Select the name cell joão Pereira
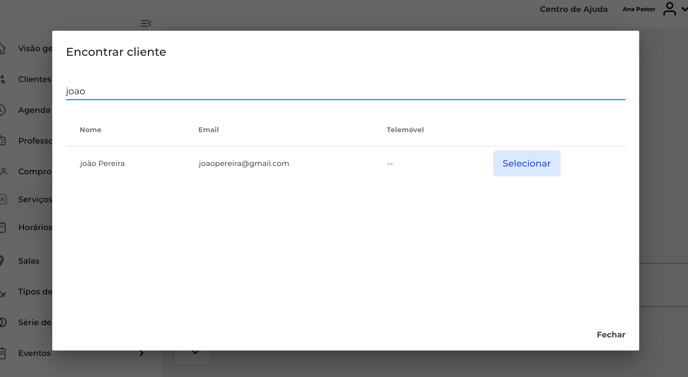This screenshot has height=377, width=688. 102,163
